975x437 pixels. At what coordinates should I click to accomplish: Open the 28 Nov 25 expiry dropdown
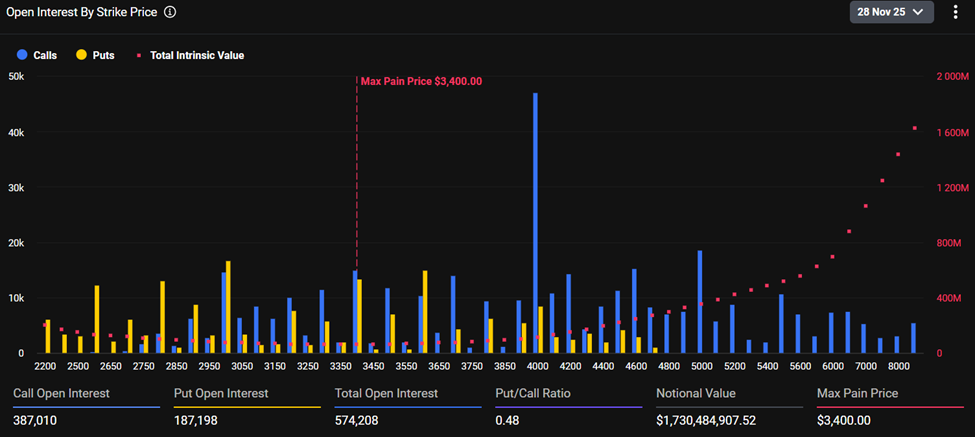click(x=891, y=12)
